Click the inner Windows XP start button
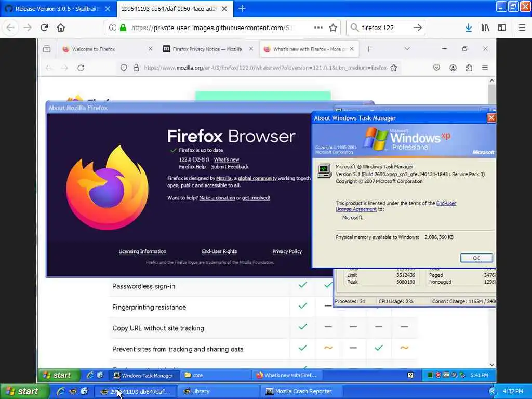532x399 pixels. tap(59, 375)
